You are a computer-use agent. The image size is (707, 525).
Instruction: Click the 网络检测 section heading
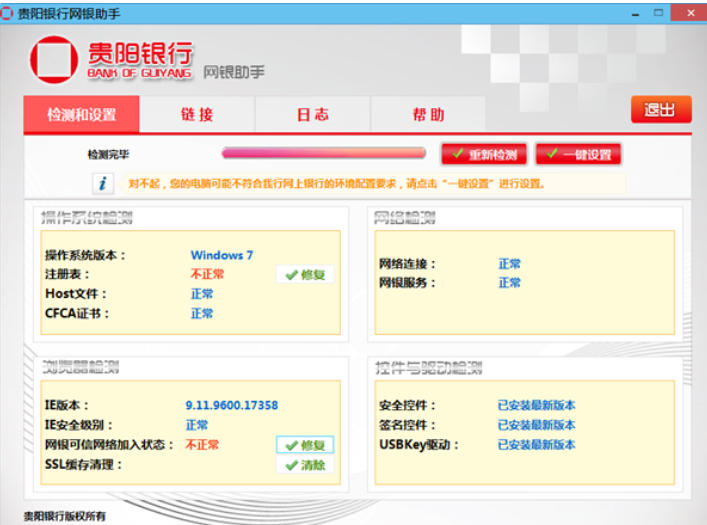coord(405,217)
